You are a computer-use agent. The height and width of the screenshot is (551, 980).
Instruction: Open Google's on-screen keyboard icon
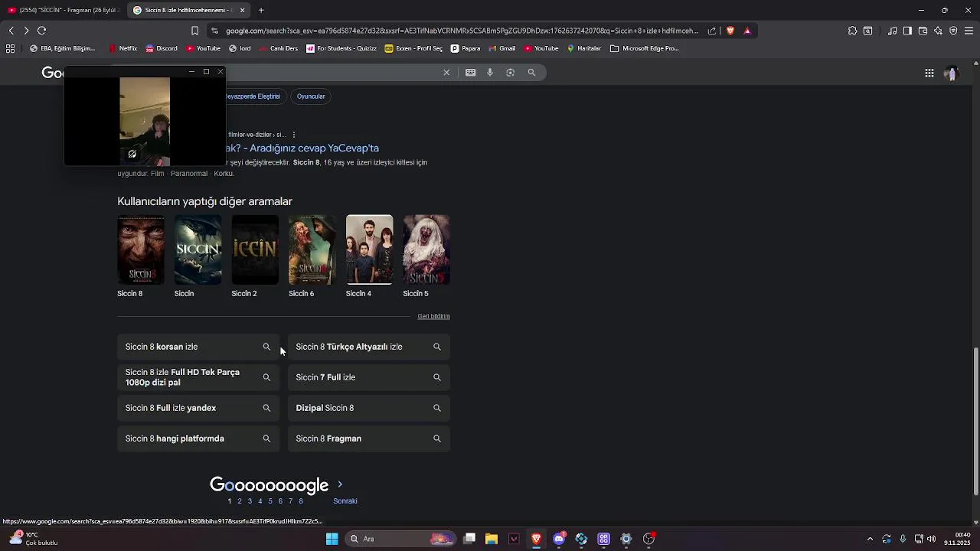click(x=470, y=72)
